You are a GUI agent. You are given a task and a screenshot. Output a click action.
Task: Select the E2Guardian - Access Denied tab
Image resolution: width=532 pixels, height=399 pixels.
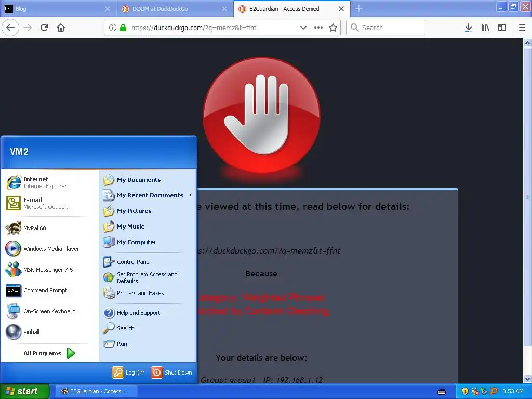click(x=292, y=9)
